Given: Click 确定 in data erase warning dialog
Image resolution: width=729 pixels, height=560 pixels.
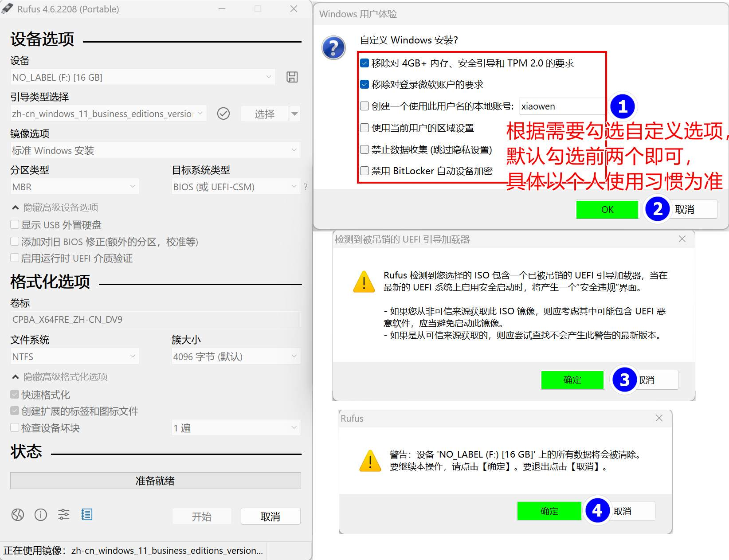Looking at the screenshot, I should tap(549, 511).
